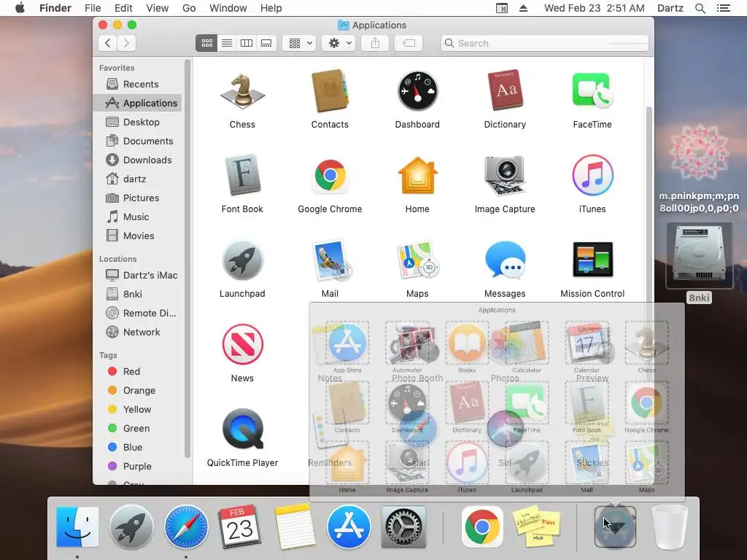Image resolution: width=747 pixels, height=560 pixels.
Task: Open the Window menu
Action: coord(228,8)
